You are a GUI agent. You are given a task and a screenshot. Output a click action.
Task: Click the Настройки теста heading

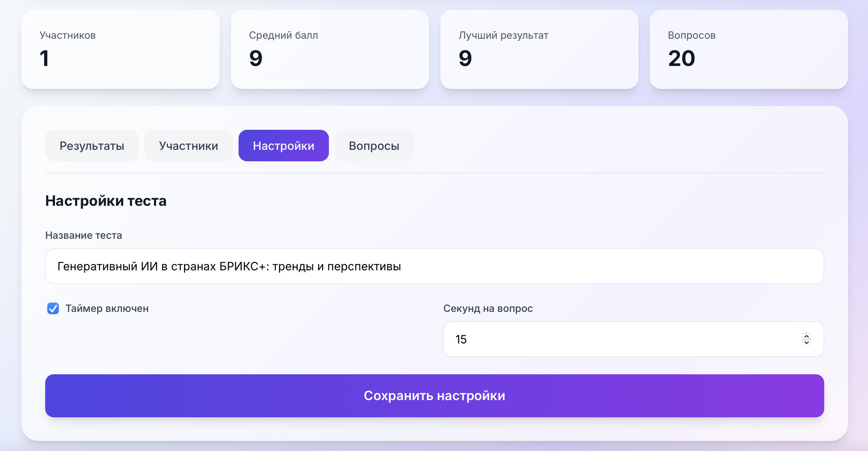tap(105, 201)
